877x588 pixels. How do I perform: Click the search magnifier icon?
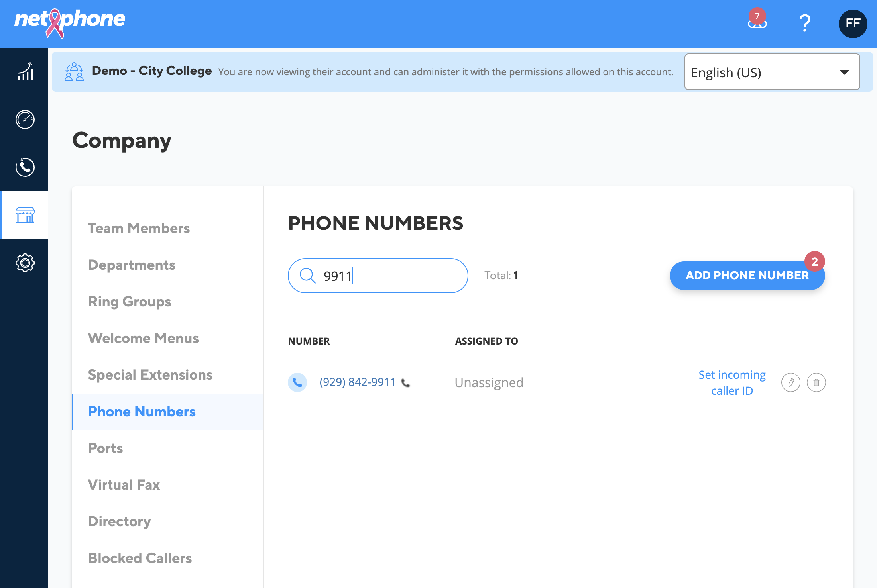(307, 275)
